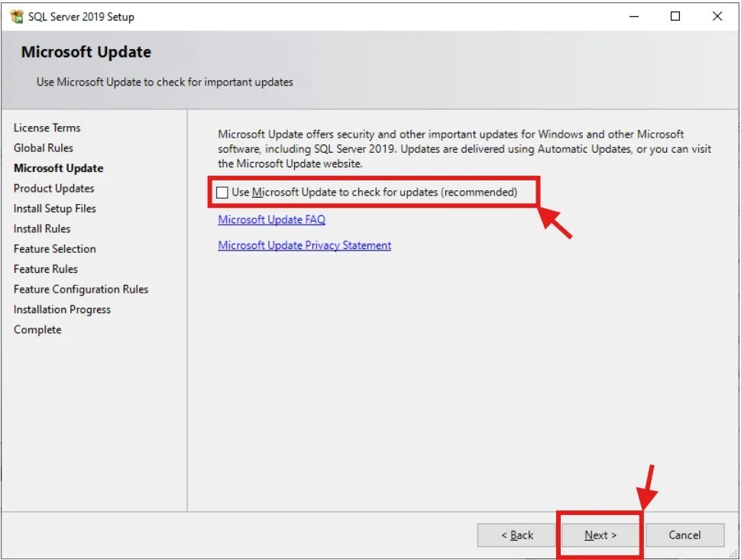741x560 pixels.
Task: Click the Microsoft Update description paragraph
Action: tap(464, 149)
